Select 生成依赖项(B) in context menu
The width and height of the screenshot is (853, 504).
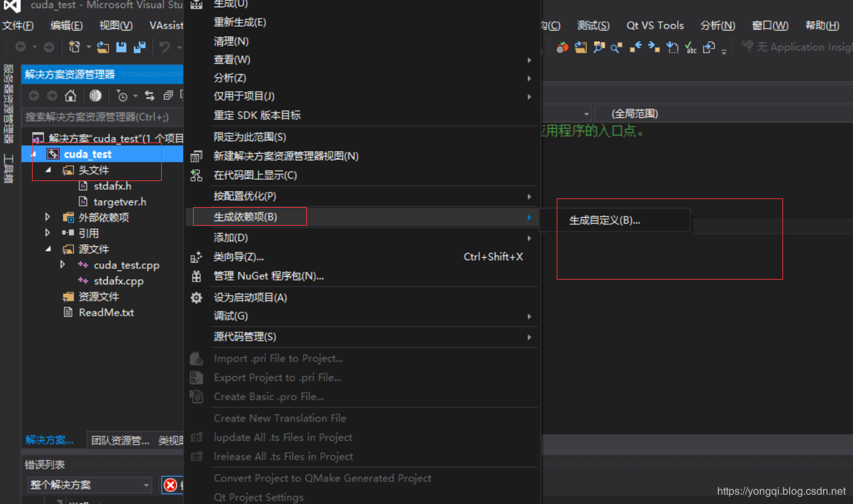362,217
